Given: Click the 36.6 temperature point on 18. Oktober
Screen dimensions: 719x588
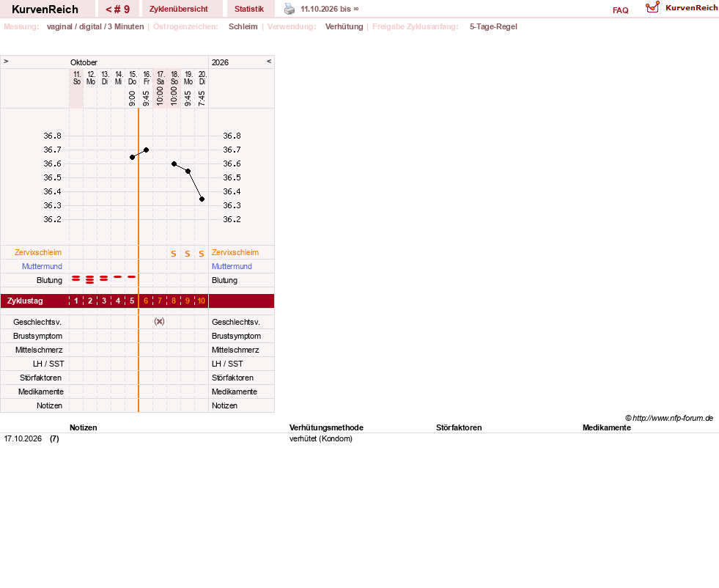Looking at the screenshot, I should [174, 163].
